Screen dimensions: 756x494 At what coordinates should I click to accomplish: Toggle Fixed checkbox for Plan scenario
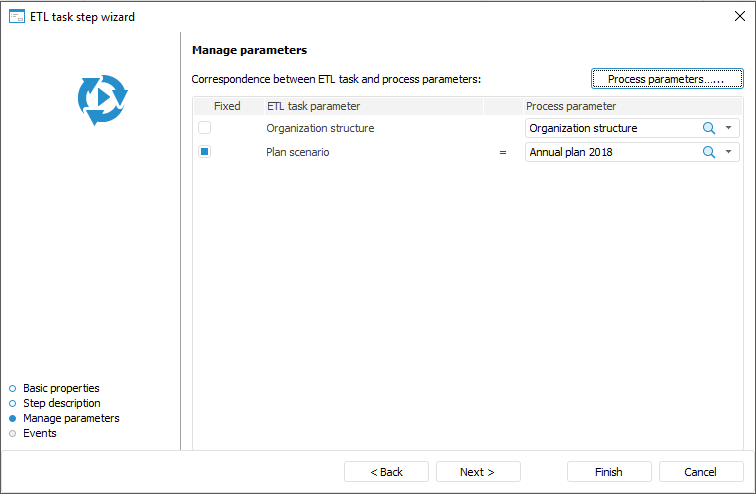click(204, 152)
